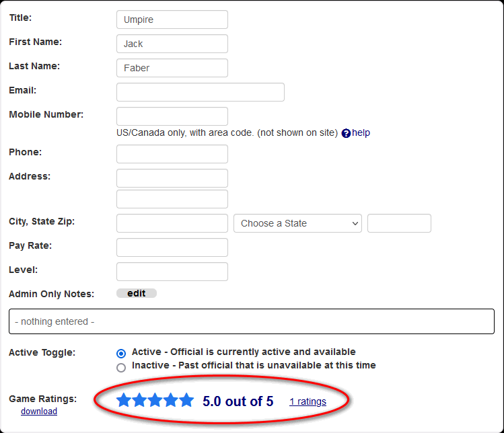Click the Phone input field
Image resolution: width=504 pixels, height=433 pixels.
tap(172, 154)
